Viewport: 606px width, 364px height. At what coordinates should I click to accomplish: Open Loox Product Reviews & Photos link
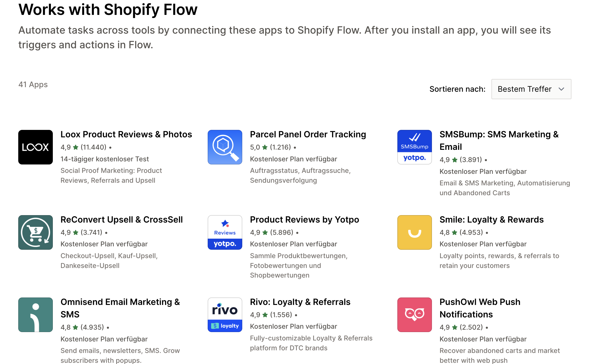pos(126,134)
